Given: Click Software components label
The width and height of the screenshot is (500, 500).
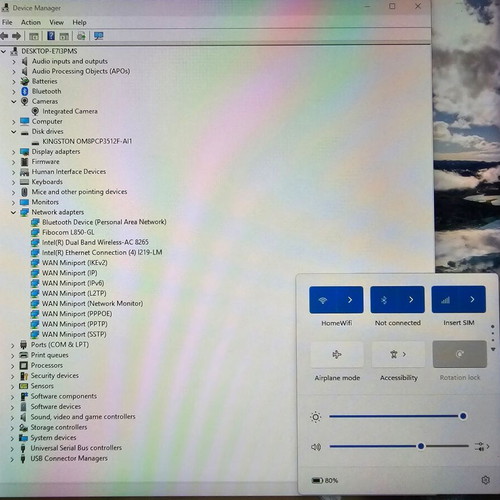Looking at the screenshot, I should tap(64, 396).
